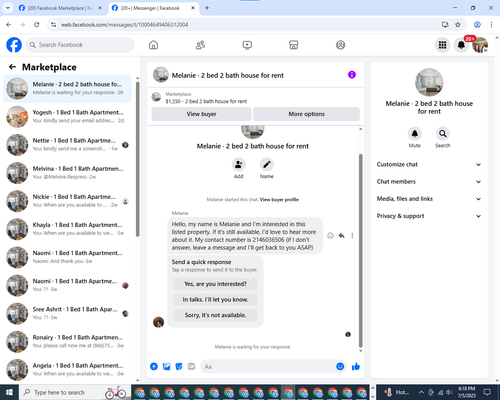
Task: Open Nettie 1 Bed 1 Bath conversation
Action: pyautogui.click(x=67, y=145)
